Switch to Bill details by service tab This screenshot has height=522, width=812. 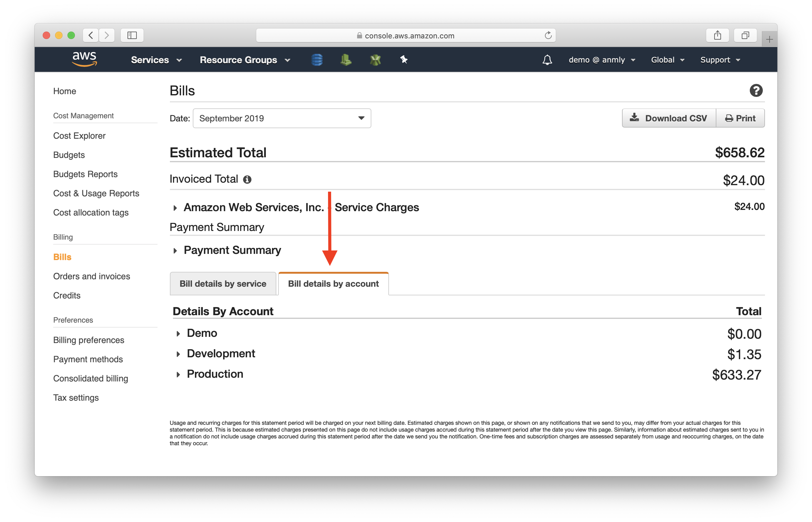click(x=222, y=283)
